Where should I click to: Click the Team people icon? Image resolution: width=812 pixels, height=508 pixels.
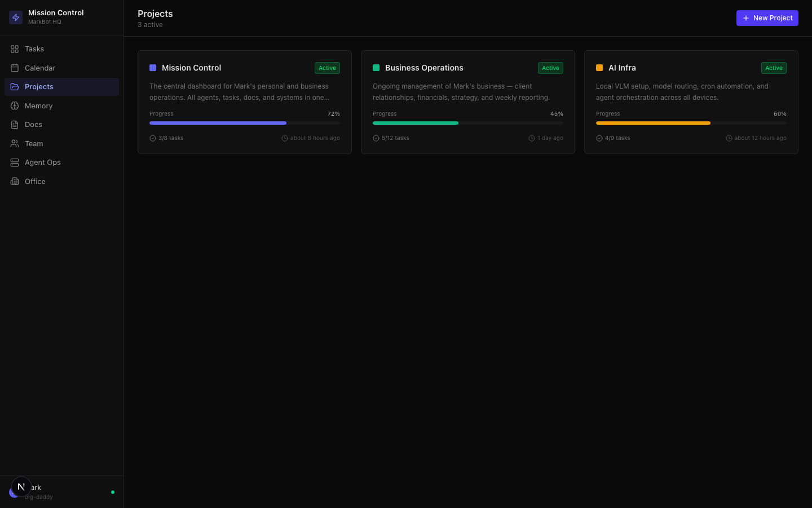[15, 143]
